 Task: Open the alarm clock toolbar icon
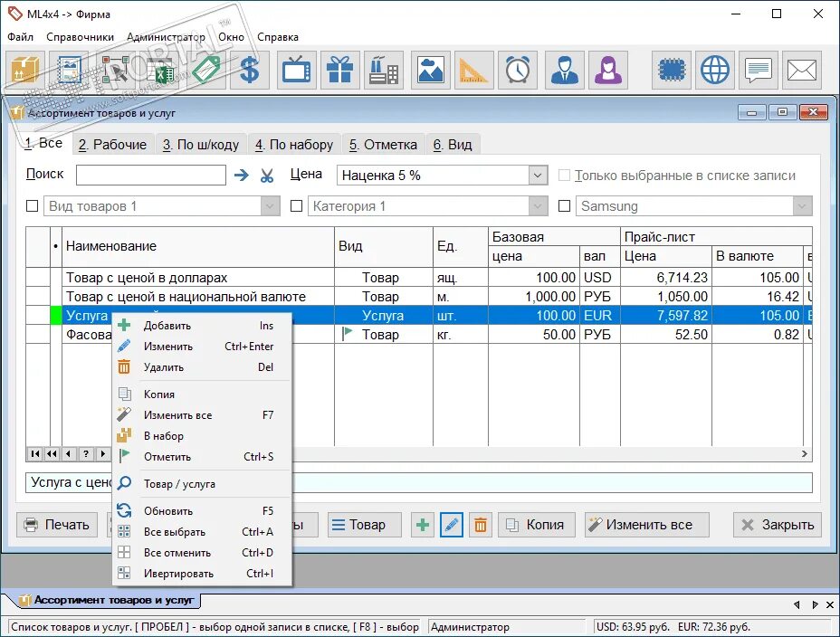pyautogui.click(x=518, y=70)
